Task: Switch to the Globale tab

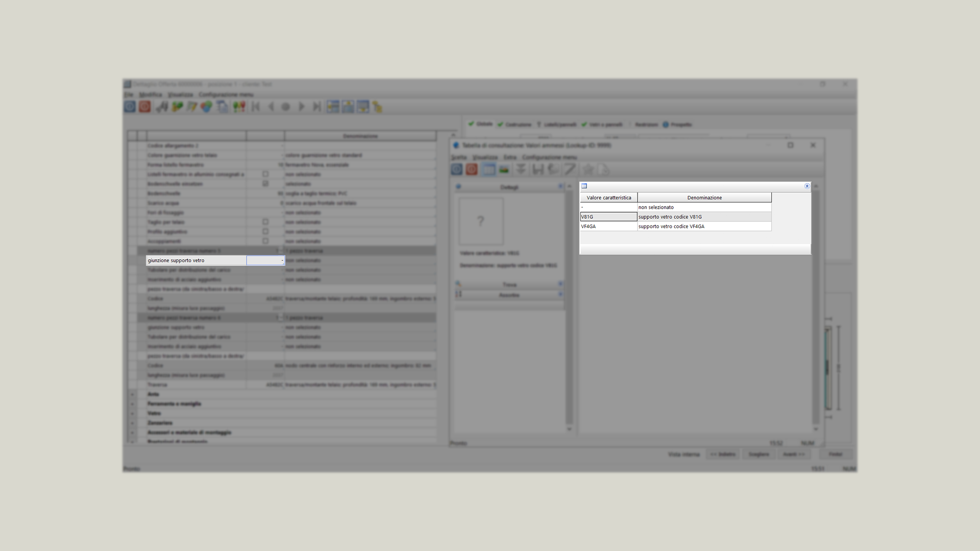Action: 480,124
